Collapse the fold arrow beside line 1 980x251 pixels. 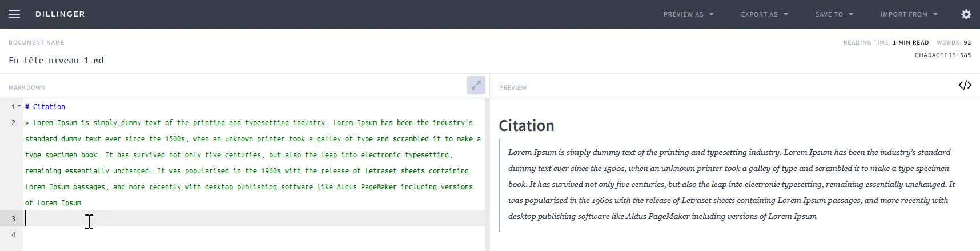[x=19, y=106]
